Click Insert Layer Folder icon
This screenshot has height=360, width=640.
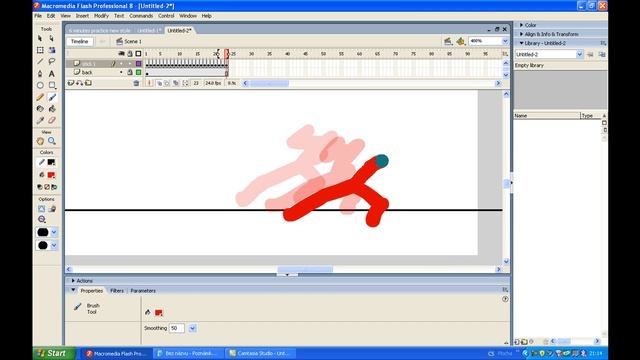(88, 83)
